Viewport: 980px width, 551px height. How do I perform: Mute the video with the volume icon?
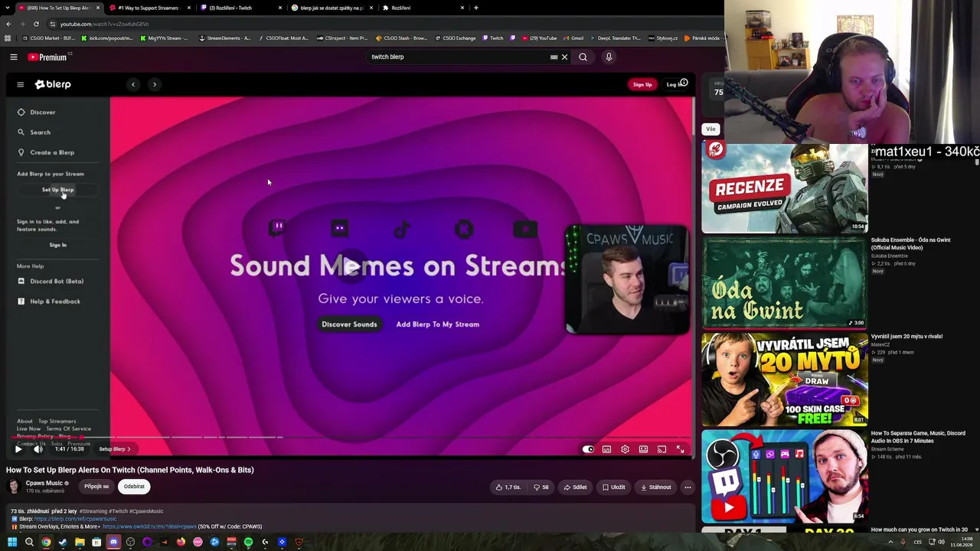[38, 449]
